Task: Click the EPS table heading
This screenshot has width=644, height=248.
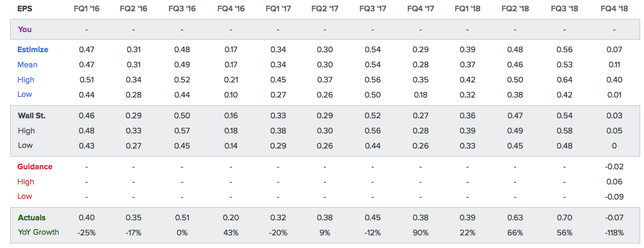Action: (25, 9)
